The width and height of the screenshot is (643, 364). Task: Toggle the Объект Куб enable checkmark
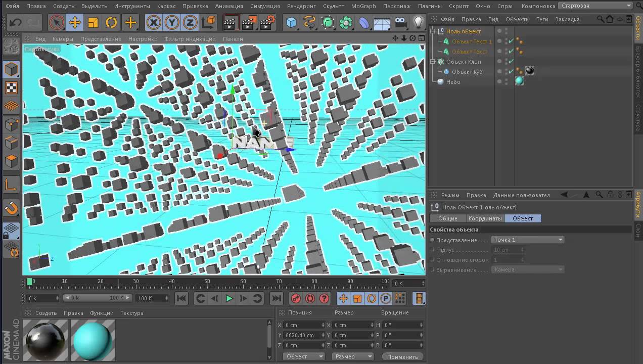pos(512,72)
